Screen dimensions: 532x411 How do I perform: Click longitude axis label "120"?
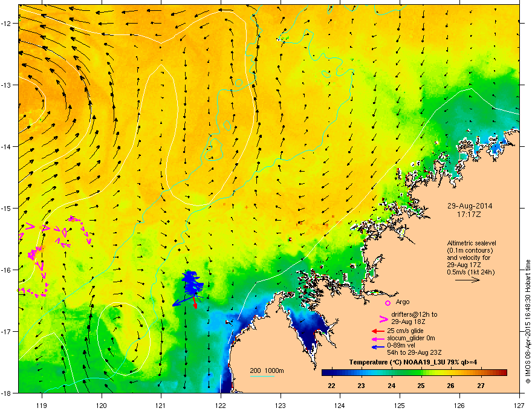102,405
